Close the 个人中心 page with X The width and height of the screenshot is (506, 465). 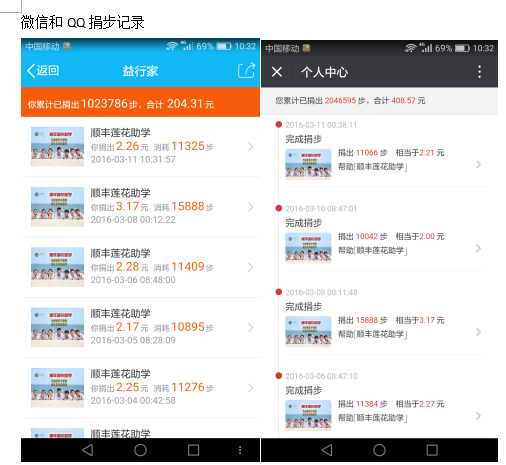[277, 72]
